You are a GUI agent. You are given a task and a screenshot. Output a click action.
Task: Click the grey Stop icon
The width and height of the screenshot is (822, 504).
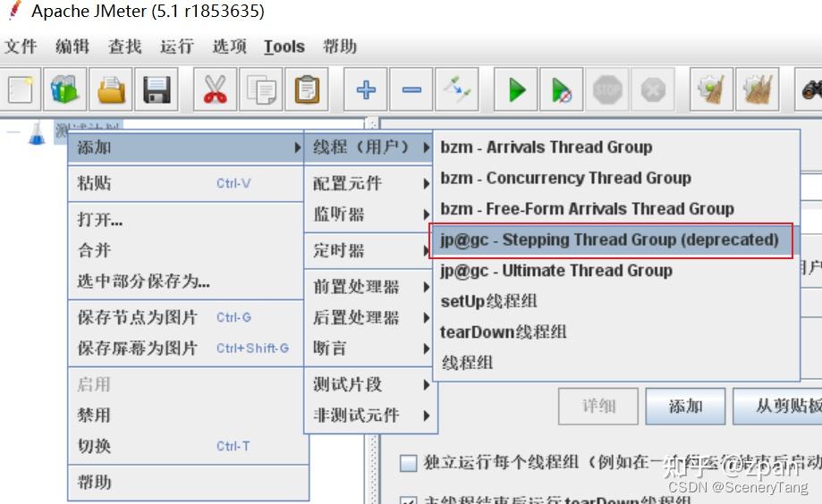(x=607, y=89)
